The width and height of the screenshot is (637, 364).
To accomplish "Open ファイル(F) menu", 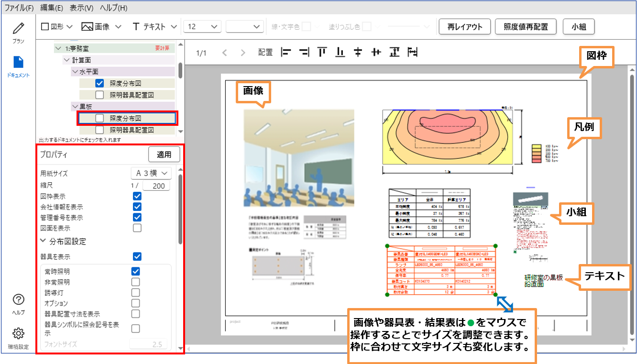I will [x=19, y=8].
